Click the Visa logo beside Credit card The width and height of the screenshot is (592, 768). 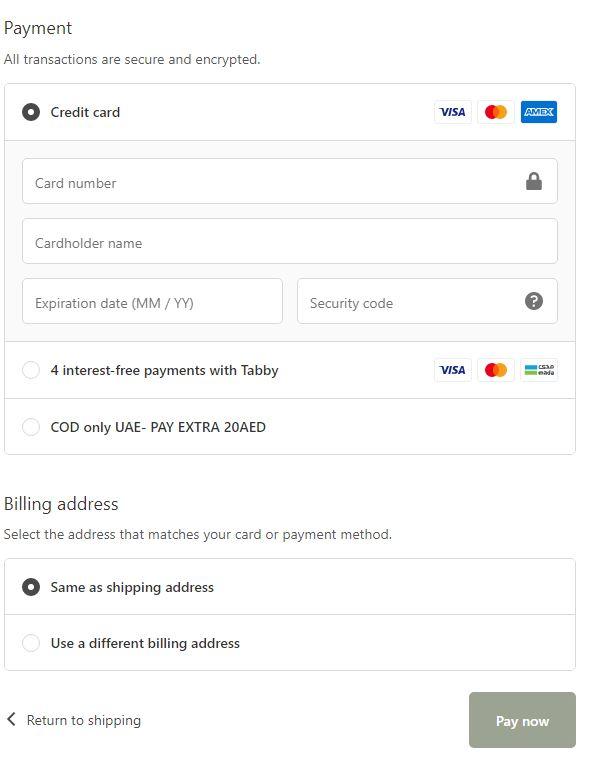[452, 112]
